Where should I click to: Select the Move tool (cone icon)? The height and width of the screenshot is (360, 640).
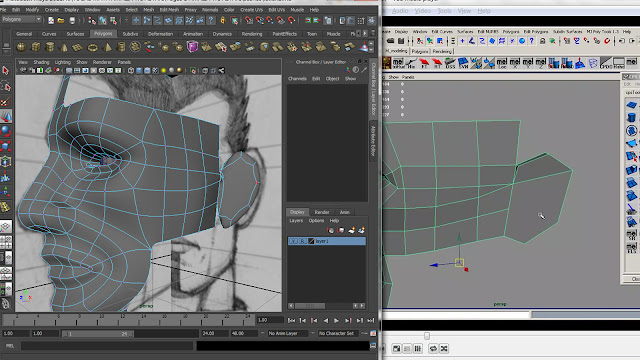tap(6, 117)
